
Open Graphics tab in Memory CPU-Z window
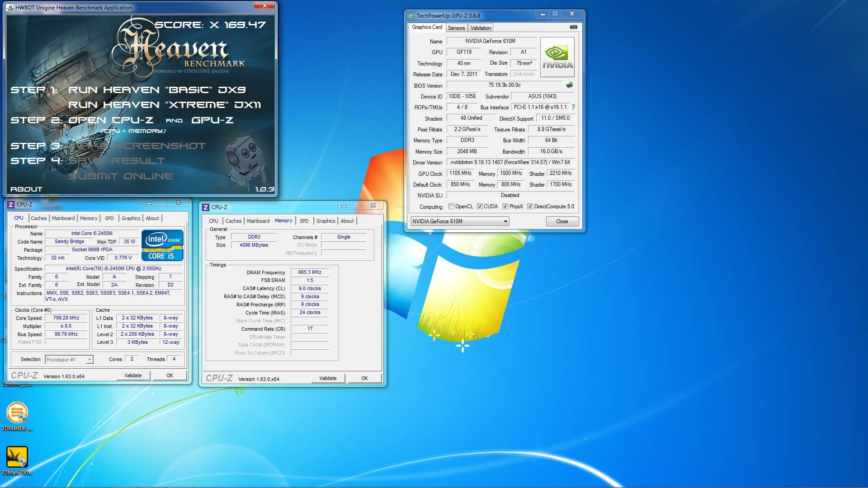(x=325, y=221)
